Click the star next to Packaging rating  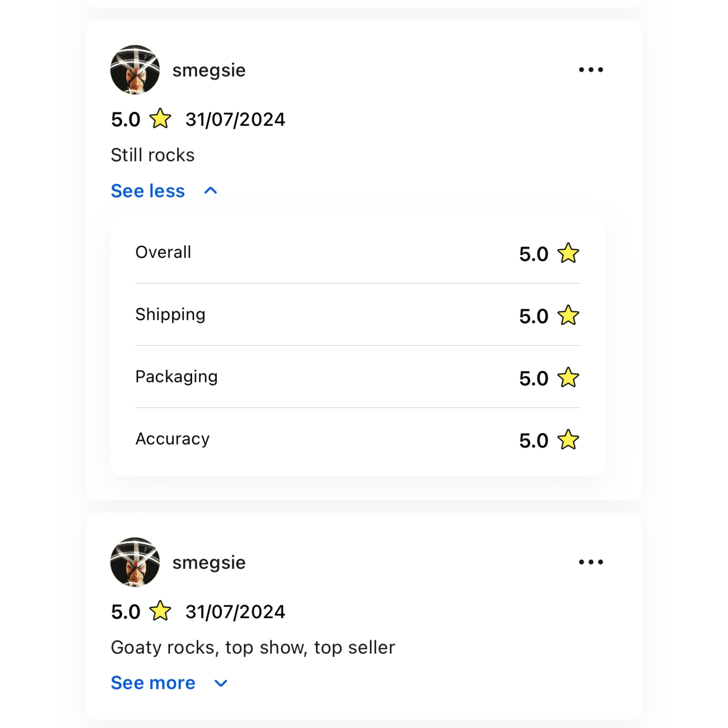[x=568, y=377]
